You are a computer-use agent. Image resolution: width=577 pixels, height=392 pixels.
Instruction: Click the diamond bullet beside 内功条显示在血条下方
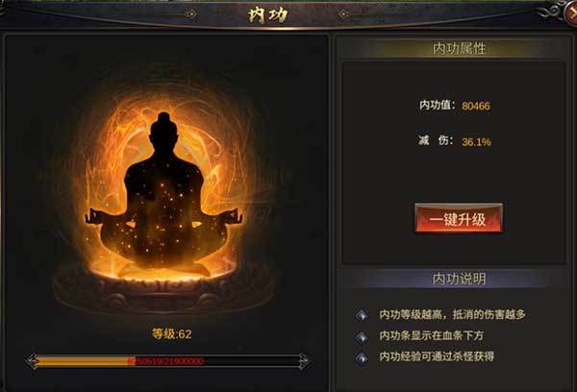[x=363, y=336]
